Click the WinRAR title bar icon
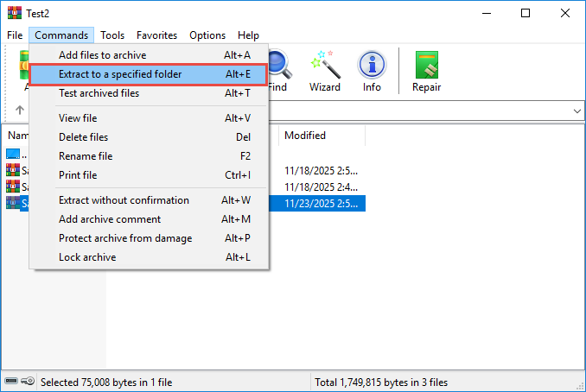Screen dimensions: 586x392 14,13
